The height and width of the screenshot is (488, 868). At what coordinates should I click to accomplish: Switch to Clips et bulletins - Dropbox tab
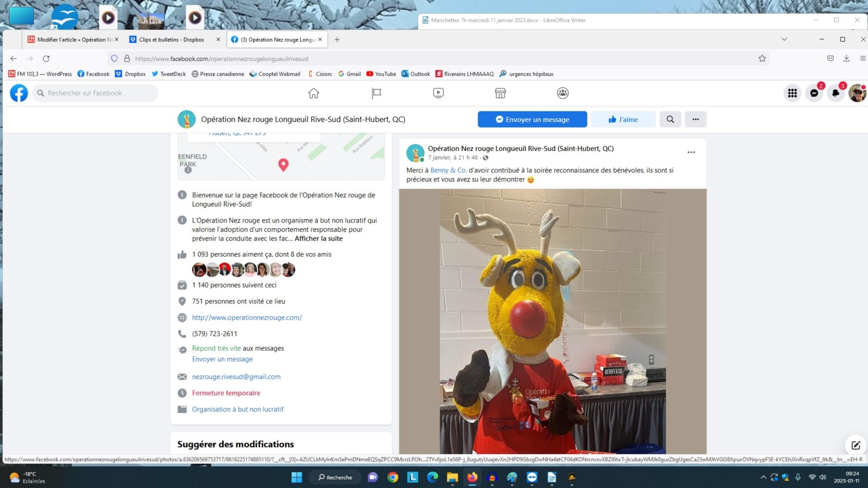171,40
